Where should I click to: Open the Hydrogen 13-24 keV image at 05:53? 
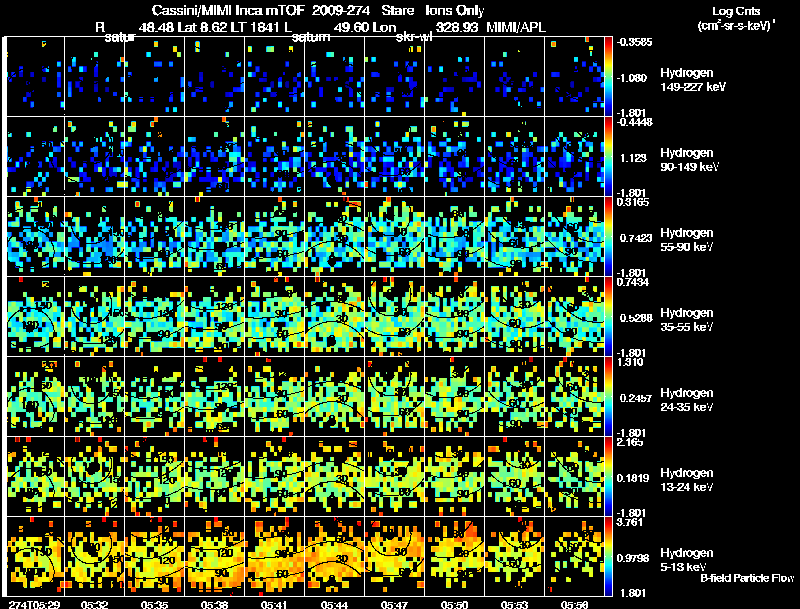514,476
